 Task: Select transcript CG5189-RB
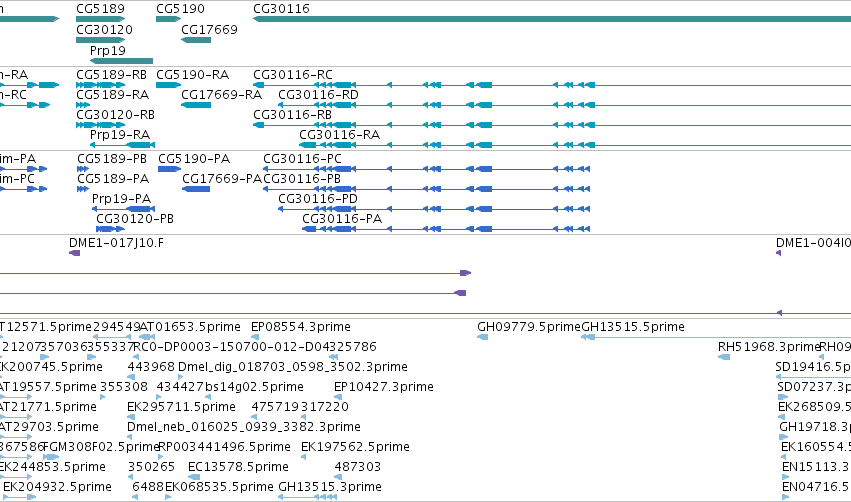(x=101, y=85)
